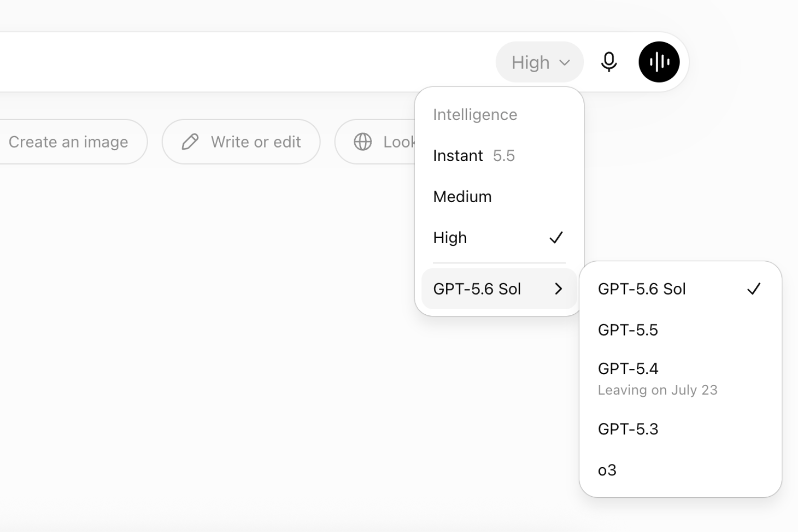Choose GPT-5.6 Sol from the model list

click(680, 289)
